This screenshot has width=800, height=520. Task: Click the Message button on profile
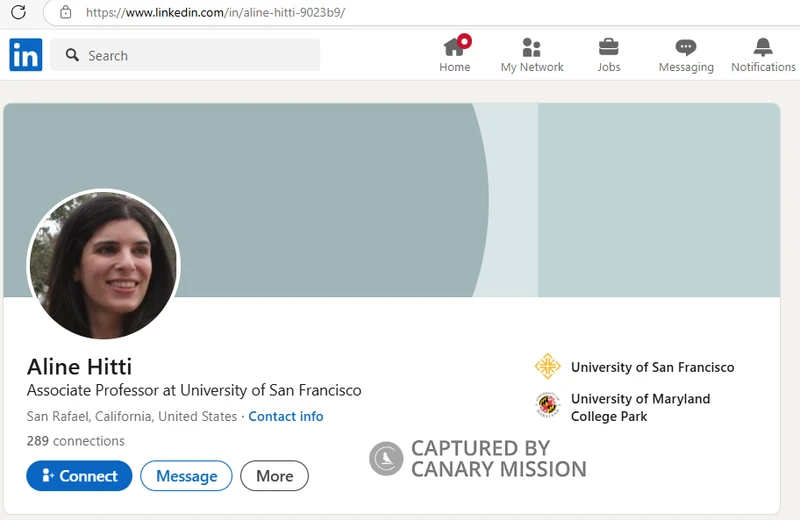[x=186, y=476]
